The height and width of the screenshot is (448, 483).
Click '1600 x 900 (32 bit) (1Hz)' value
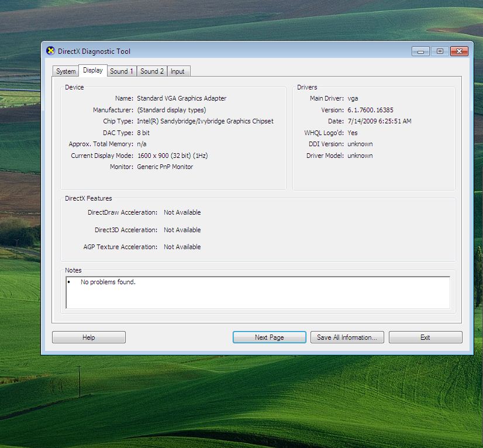(x=172, y=156)
